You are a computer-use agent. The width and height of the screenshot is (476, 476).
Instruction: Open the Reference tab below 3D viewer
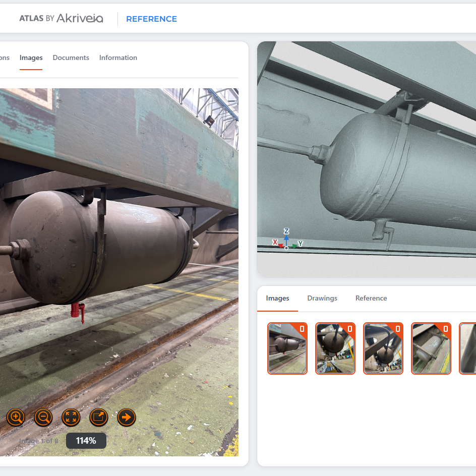[371, 298]
